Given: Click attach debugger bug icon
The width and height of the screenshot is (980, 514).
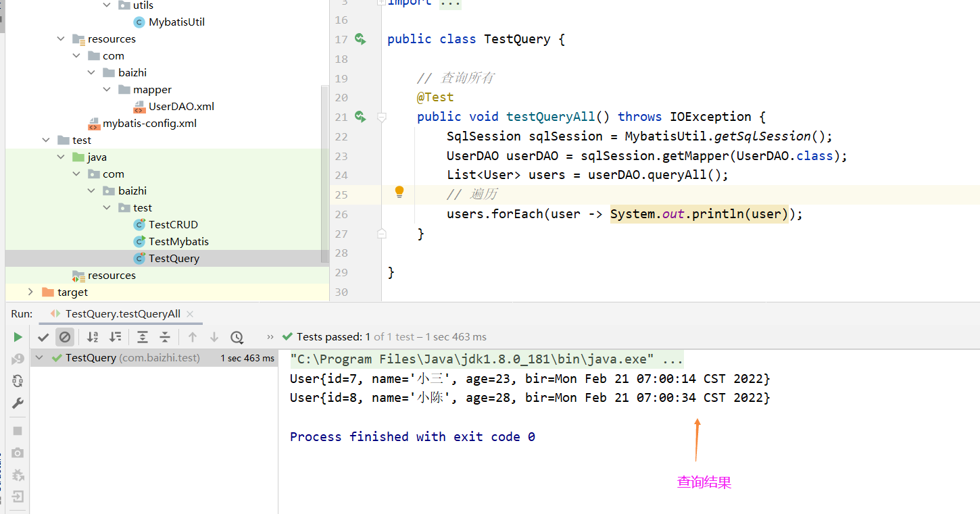Looking at the screenshot, I should [x=18, y=475].
